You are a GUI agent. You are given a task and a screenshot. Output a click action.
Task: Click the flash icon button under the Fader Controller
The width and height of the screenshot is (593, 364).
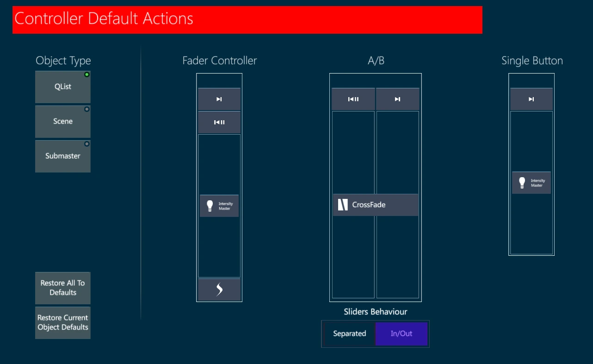click(219, 290)
